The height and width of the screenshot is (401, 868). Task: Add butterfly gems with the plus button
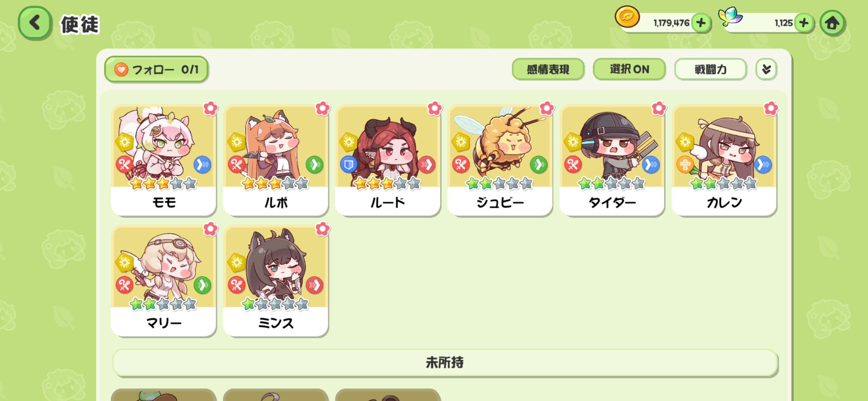[x=804, y=23]
